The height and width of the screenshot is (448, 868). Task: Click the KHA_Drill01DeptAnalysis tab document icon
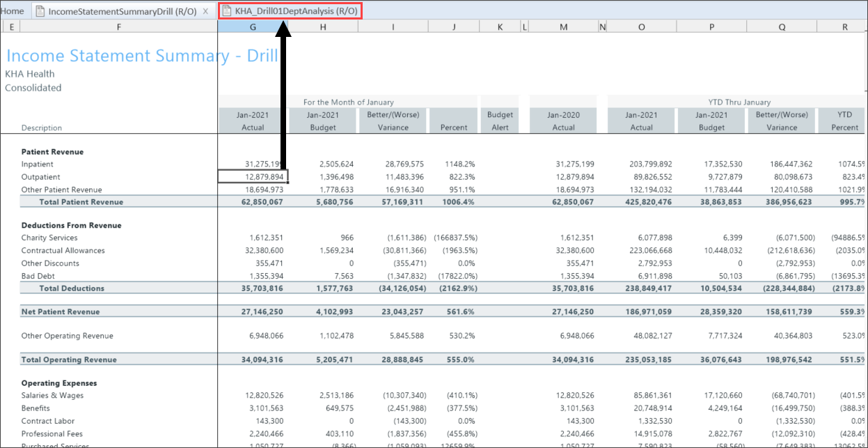(226, 11)
